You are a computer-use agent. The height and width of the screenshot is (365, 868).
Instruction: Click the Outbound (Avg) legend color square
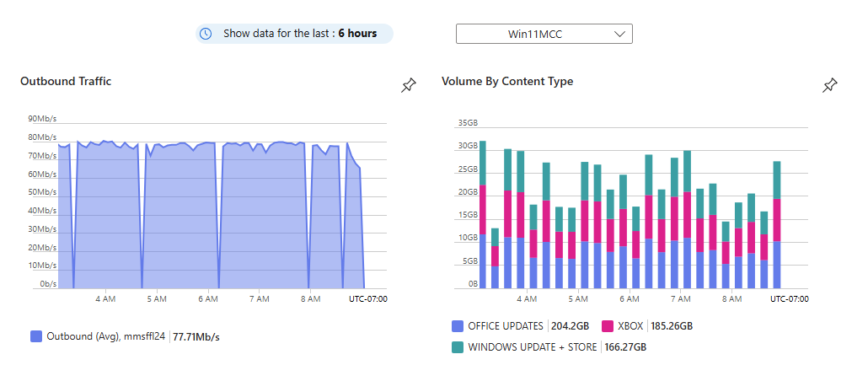tap(36, 336)
